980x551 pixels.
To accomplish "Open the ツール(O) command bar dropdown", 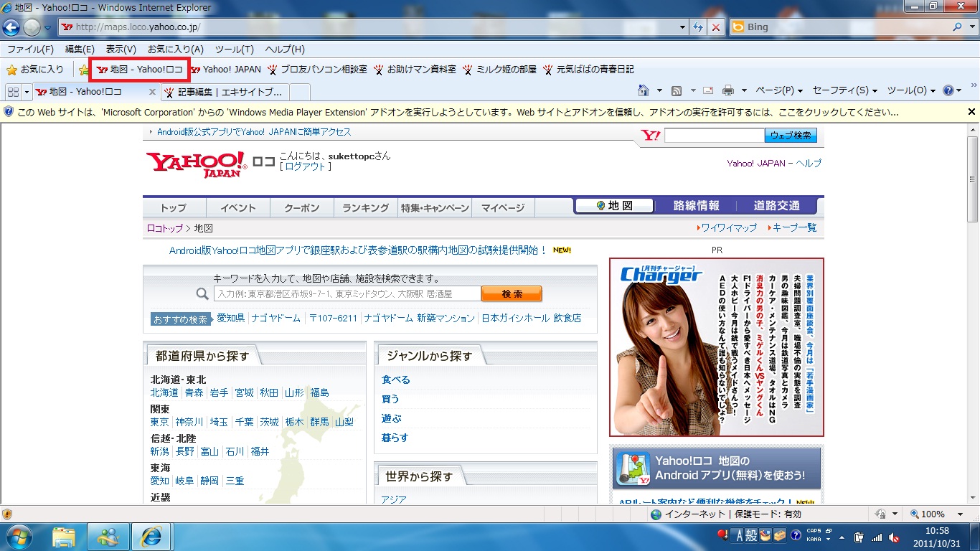I will [911, 90].
